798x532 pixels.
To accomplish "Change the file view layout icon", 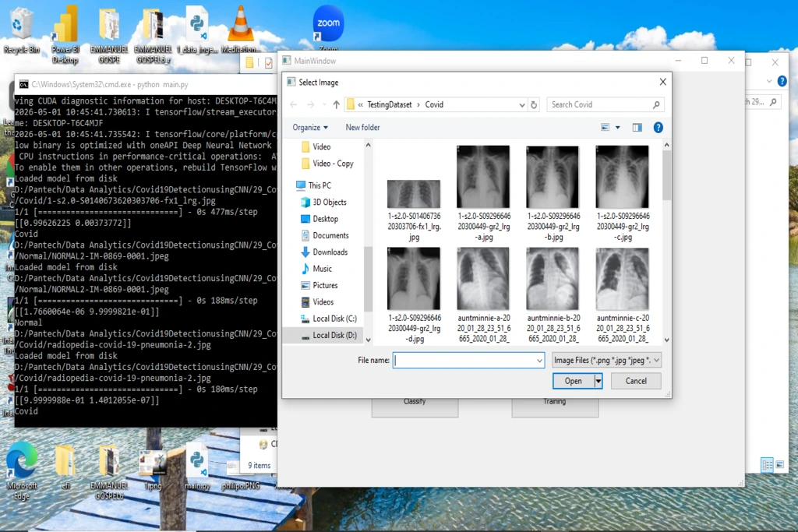I will [605, 128].
